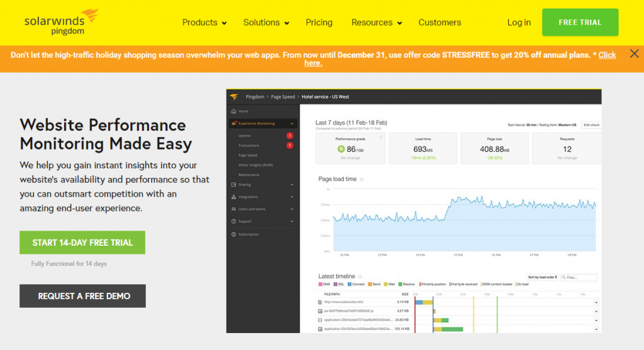
Task: Select Transactions in the sidebar
Action: [x=248, y=145]
